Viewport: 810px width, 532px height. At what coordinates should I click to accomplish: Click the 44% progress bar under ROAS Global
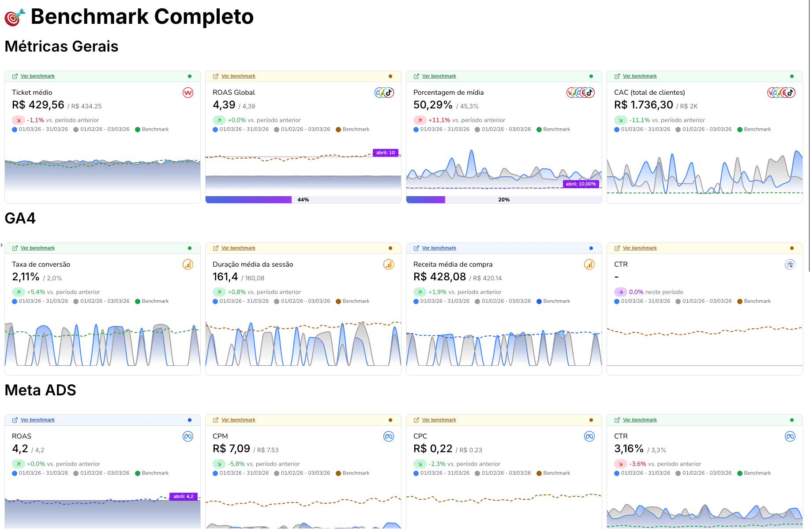[303, 200]
